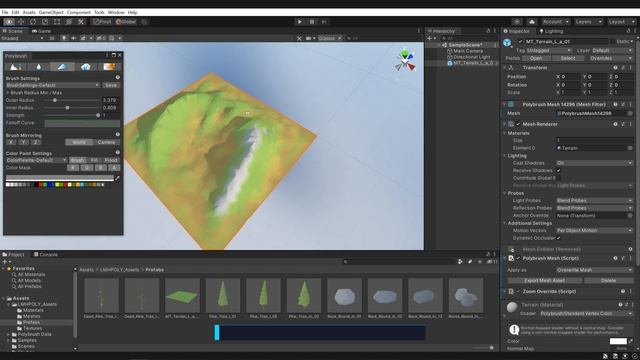
Task: Click Delete button in Polybrush Mesh
Action: click(x=608, y=280)
